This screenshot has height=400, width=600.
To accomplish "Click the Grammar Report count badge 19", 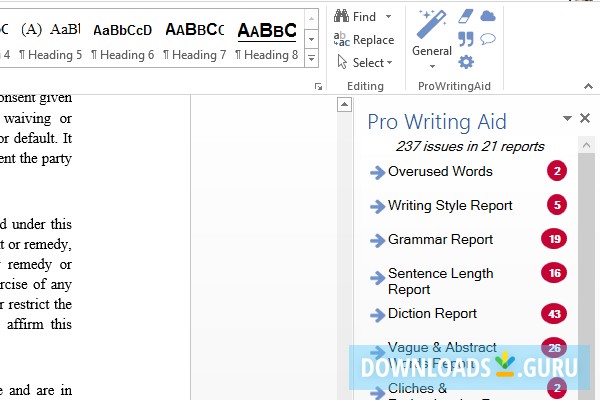I will [554, 239].
